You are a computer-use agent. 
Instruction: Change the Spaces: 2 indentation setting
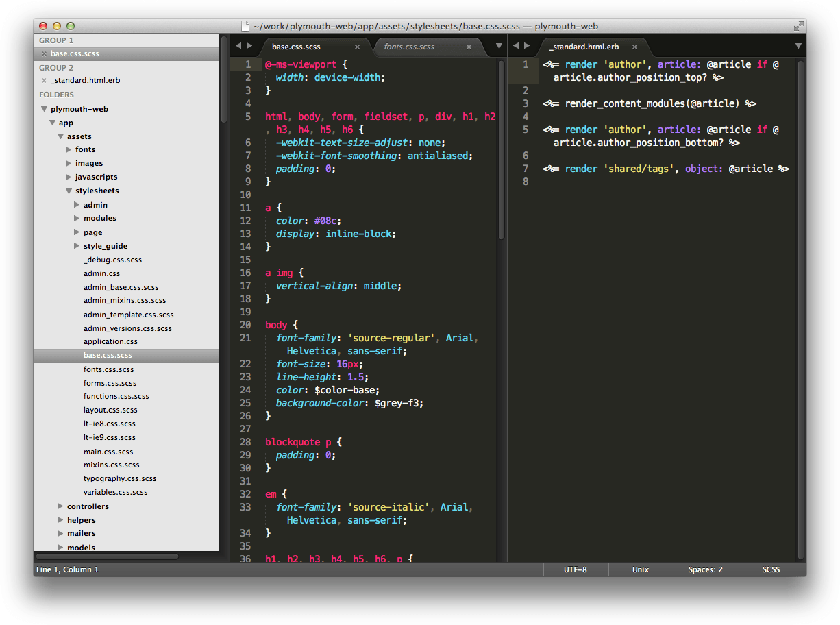(x=705, y=569)
